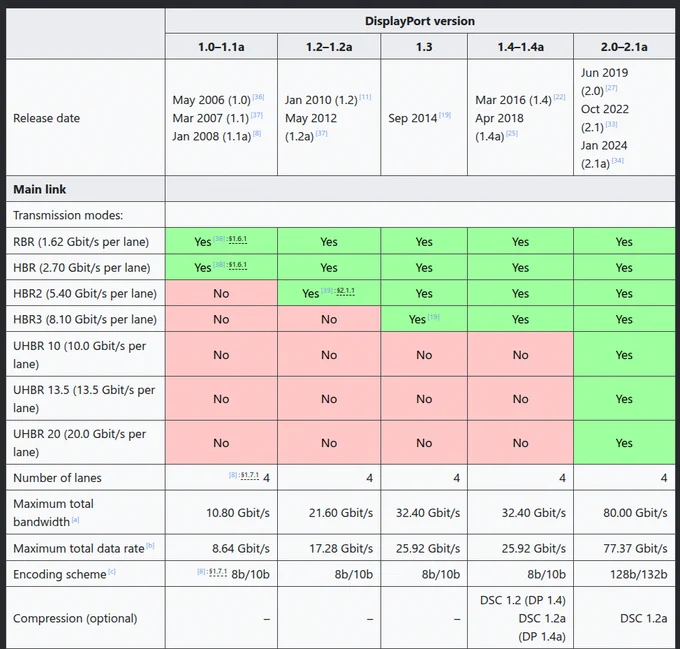
Task: Select the 1.4–1.4a column header
Action: (x=520, y=47)
